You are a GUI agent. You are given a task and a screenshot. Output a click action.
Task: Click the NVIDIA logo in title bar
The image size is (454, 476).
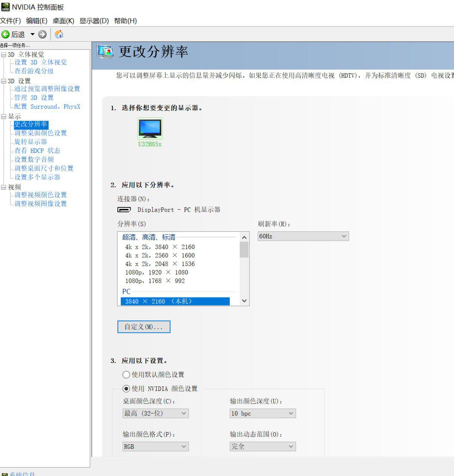click(x=5, y=7)
